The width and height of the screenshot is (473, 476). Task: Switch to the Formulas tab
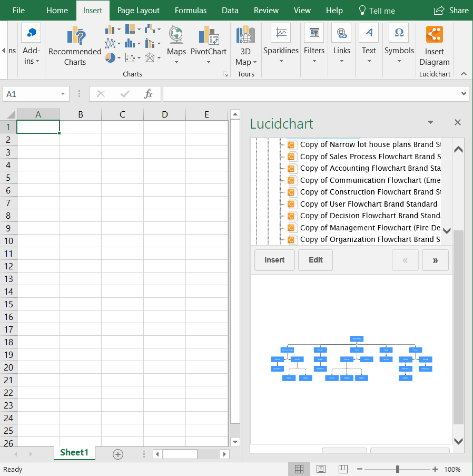(x=191, y=11)
